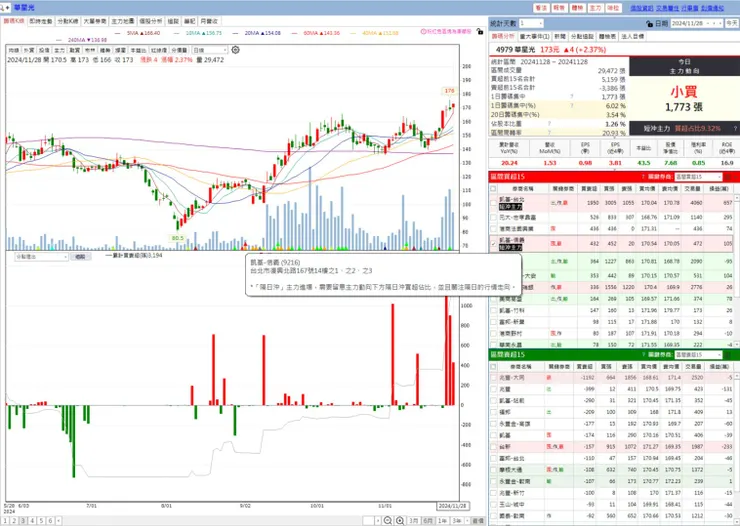This screenshot has height=526, width=740.
Task: Click the help icon next to 區間周轉率
Action: [x=549, y=133]
